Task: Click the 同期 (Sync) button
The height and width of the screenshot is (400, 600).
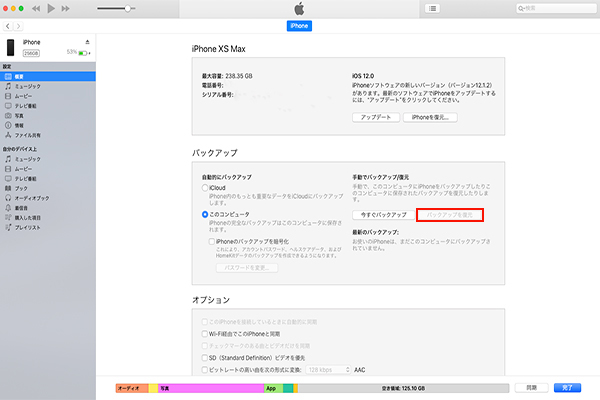Action: 532,388
